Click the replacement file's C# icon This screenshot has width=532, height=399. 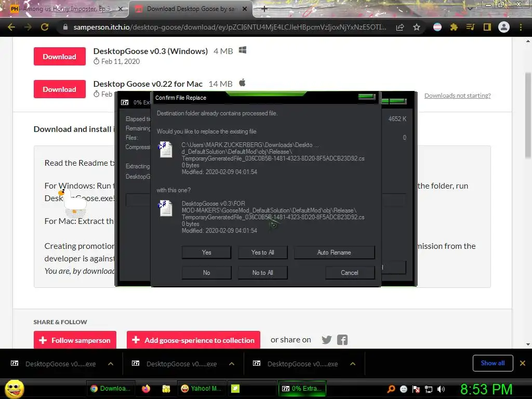click(x=165, y=208)
